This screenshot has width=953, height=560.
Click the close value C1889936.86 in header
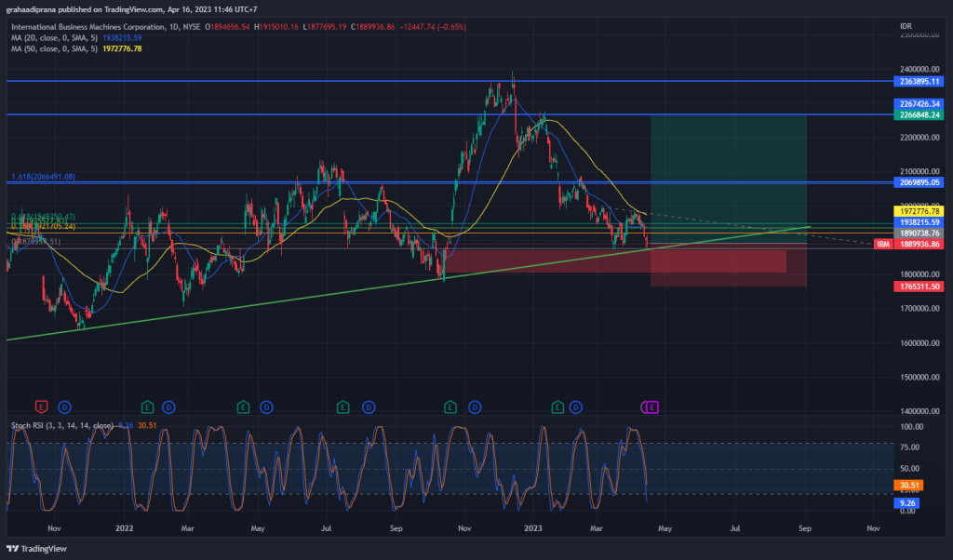pos(372,27)
